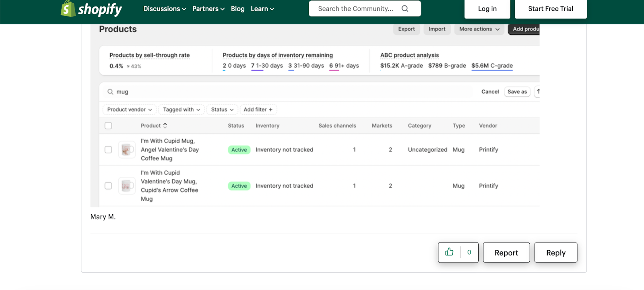
Task: Click the Active badge for Angel mug
Action: 239,150
